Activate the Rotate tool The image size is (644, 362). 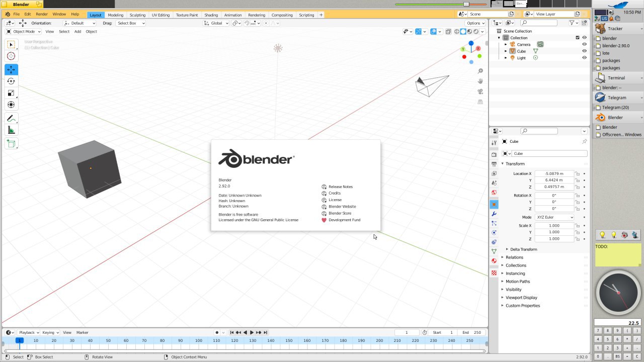point(11,81)
